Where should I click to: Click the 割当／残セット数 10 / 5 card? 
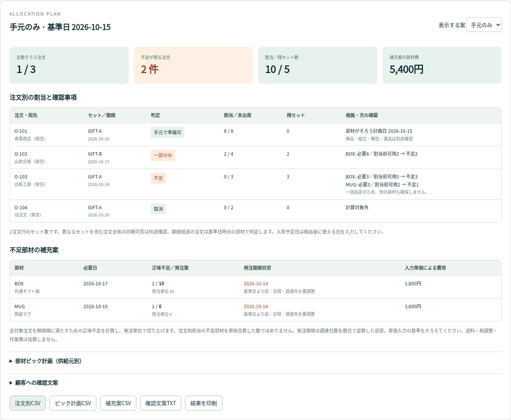click(x=318, y=65)
